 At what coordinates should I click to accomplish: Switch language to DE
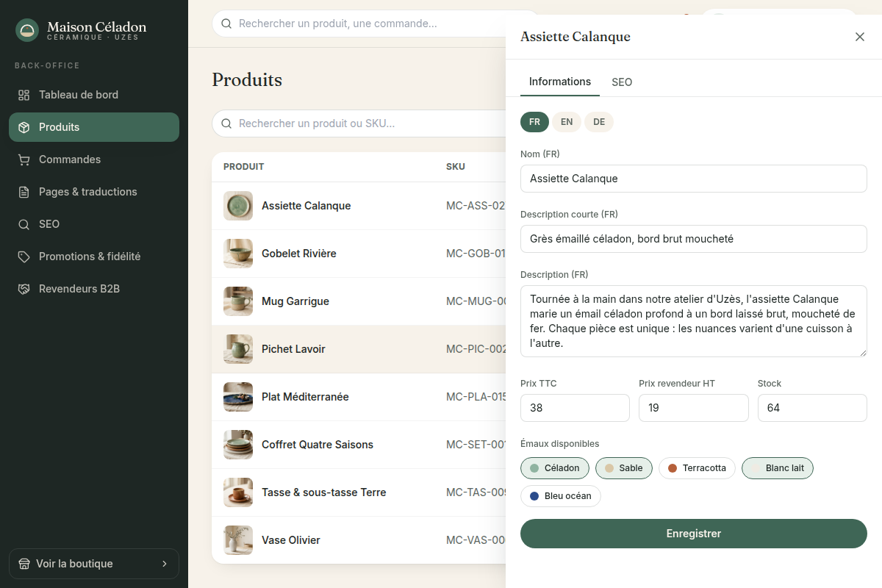point(599,122)
